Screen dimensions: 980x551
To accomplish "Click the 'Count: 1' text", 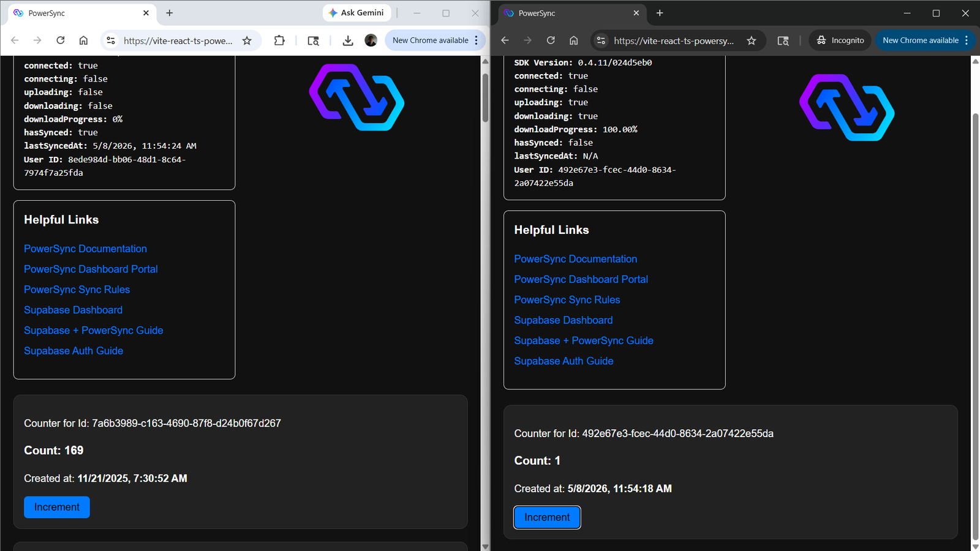I will [537, 461].
